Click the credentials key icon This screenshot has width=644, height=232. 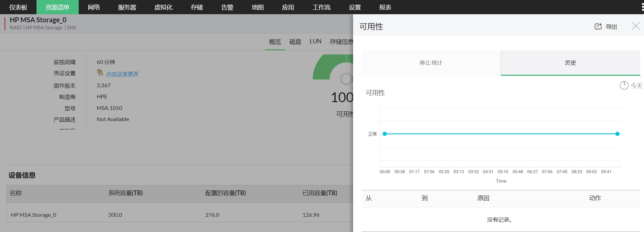tap(100, 73)
